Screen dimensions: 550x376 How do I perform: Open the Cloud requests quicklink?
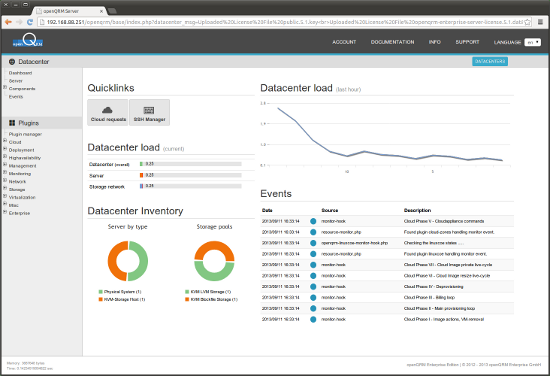click(x=108, y=112)
